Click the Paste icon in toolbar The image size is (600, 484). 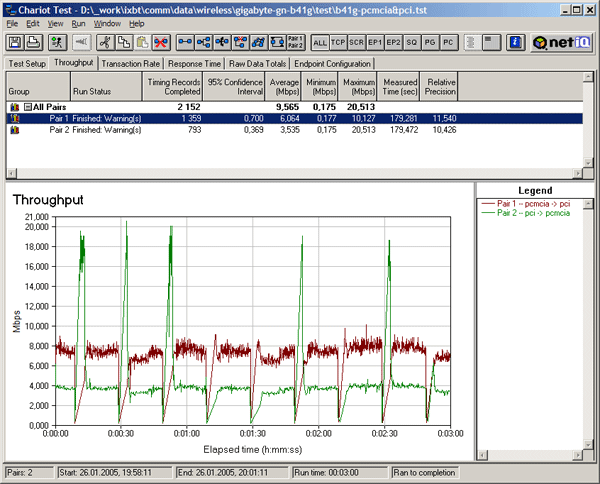[x=142, y=43]
